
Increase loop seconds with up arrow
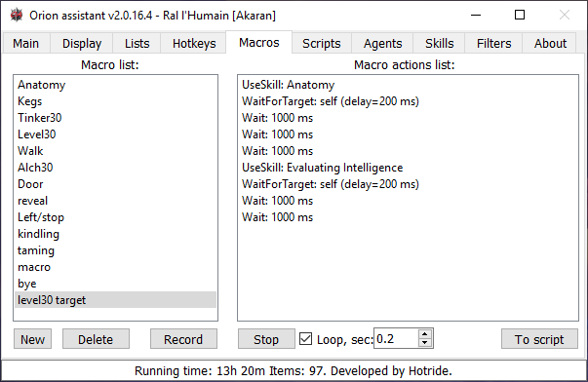tap(424, 334)
